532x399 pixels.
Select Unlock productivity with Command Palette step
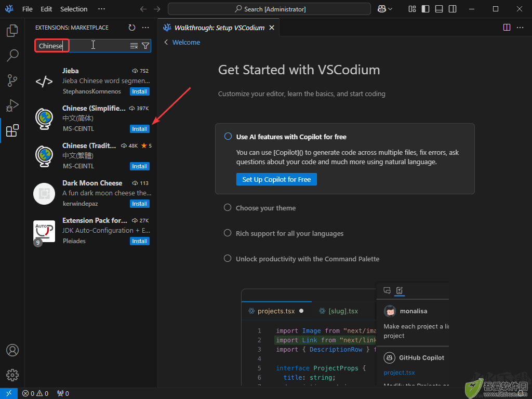(308, 259)
